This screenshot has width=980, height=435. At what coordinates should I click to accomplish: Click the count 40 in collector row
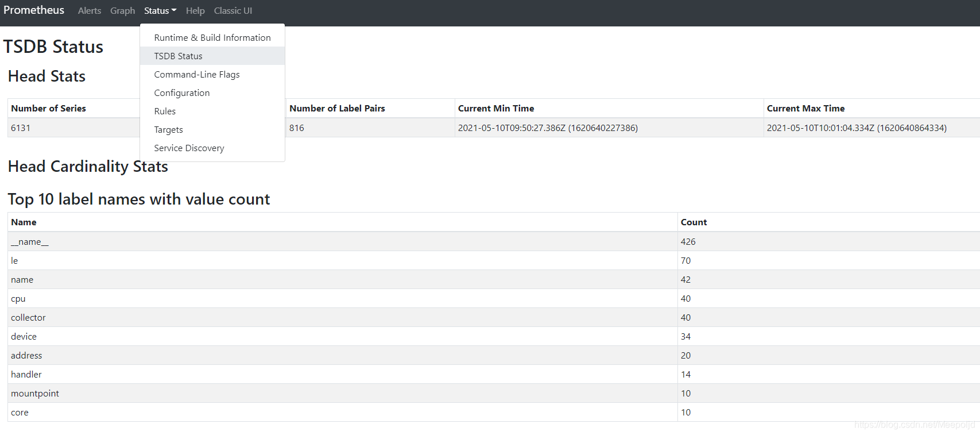point(686,317)
